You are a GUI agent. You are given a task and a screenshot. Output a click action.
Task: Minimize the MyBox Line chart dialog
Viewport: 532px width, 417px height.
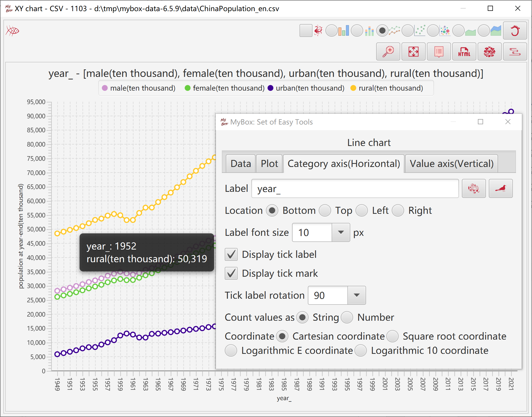(x=453, y=122)
